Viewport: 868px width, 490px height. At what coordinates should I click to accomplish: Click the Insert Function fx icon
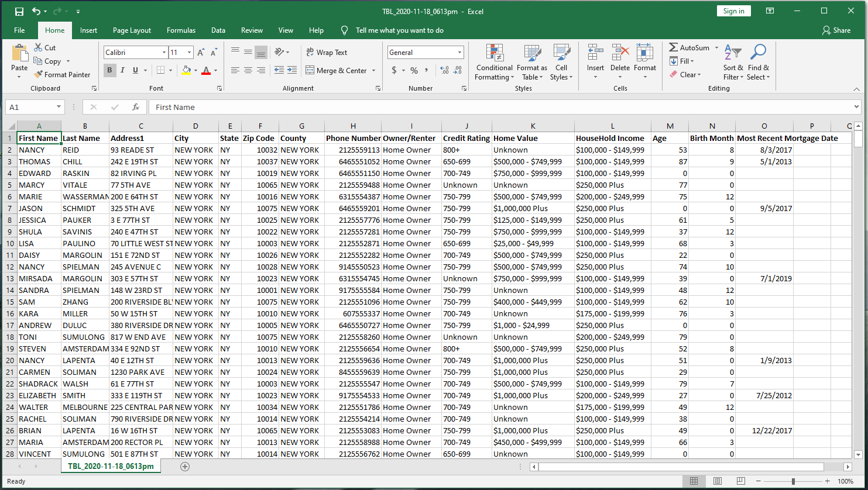tap(136, 108)
